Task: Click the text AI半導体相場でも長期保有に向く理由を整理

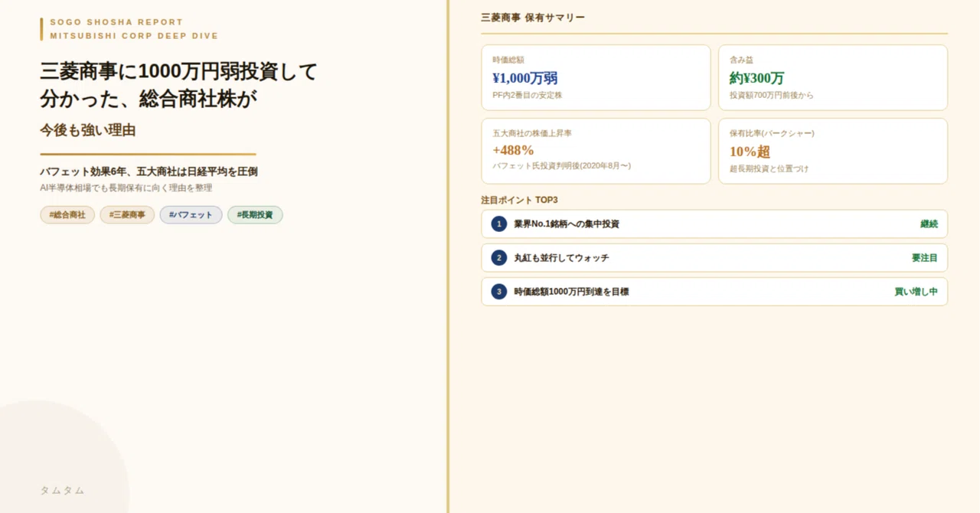Action: click(126, 188)
